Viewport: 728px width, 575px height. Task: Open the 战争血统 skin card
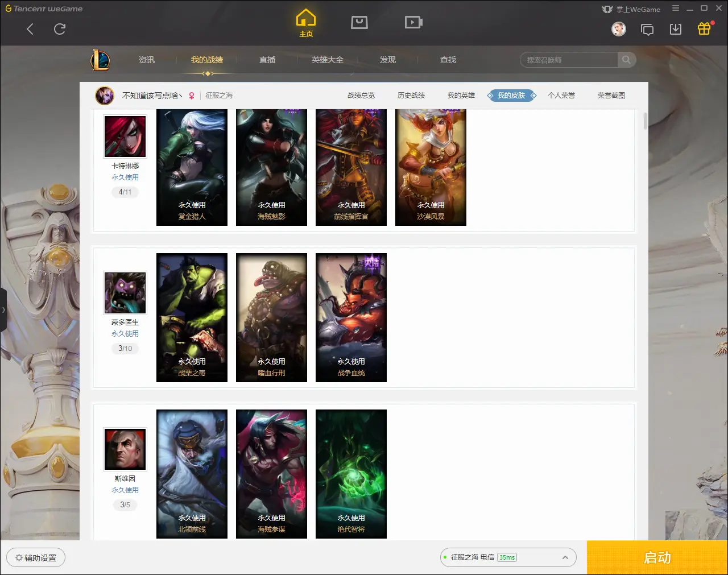[351, 317]
